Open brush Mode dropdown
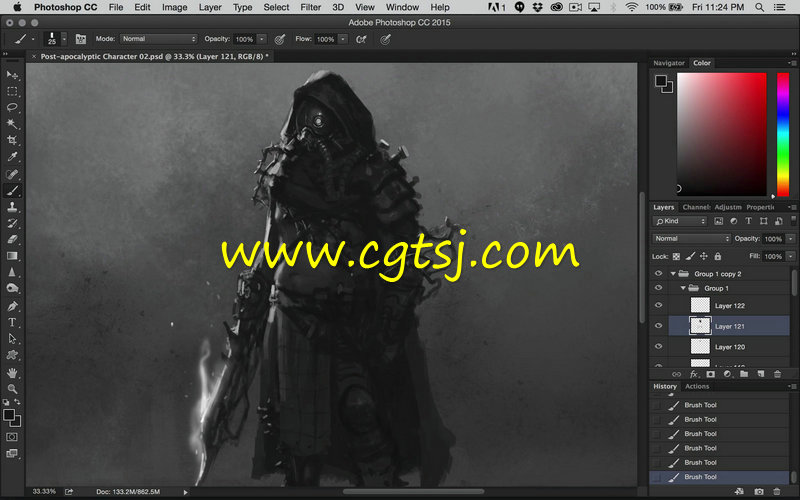The image size is (800, 500). [159, 39]
